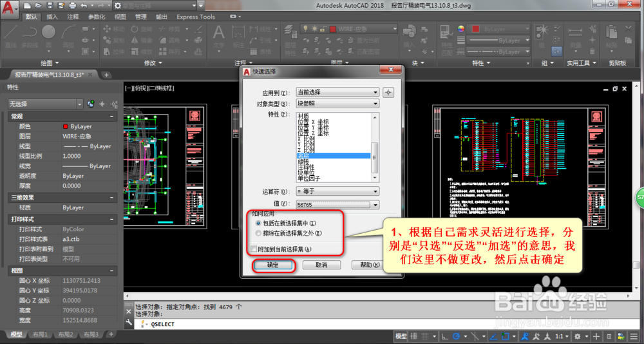This screenshot has width=644, height=344.
Task: Click the Table (表格) tool
Action: [x=260, y=52]
